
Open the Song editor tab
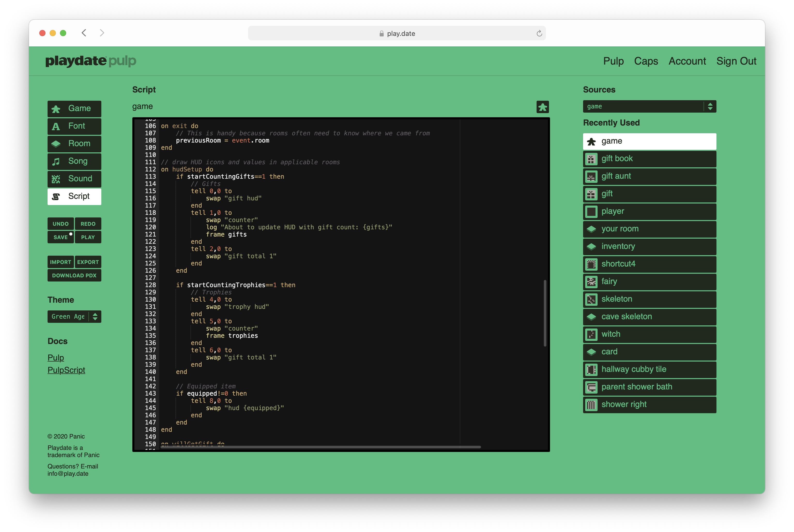coord(74,161)
